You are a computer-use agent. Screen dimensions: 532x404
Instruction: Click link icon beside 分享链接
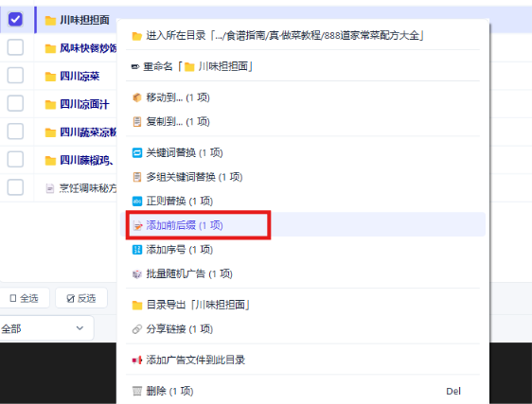point(136,329)
